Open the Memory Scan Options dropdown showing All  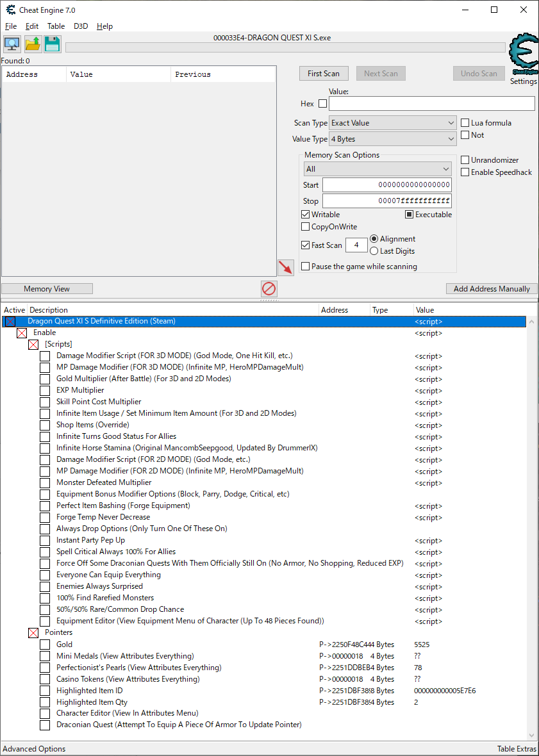(377, 168)
